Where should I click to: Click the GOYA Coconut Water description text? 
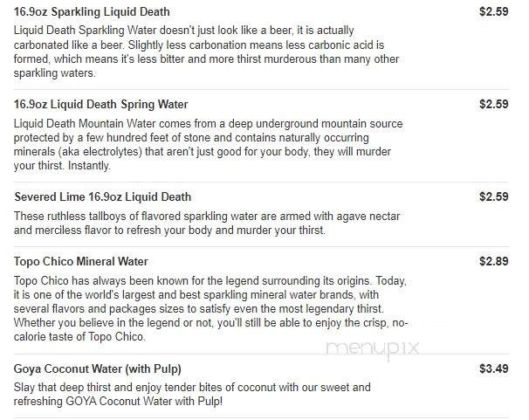pyautogui.click(x=192, y=395)
